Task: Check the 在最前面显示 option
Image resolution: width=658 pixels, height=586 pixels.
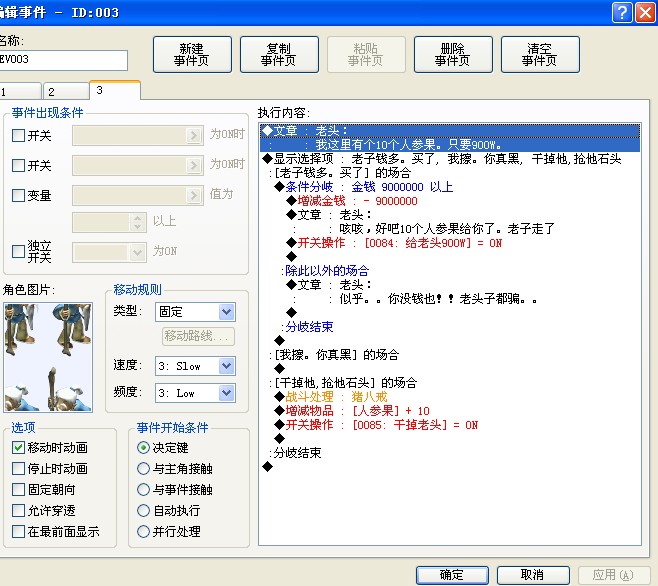Action: pos(18,531)
